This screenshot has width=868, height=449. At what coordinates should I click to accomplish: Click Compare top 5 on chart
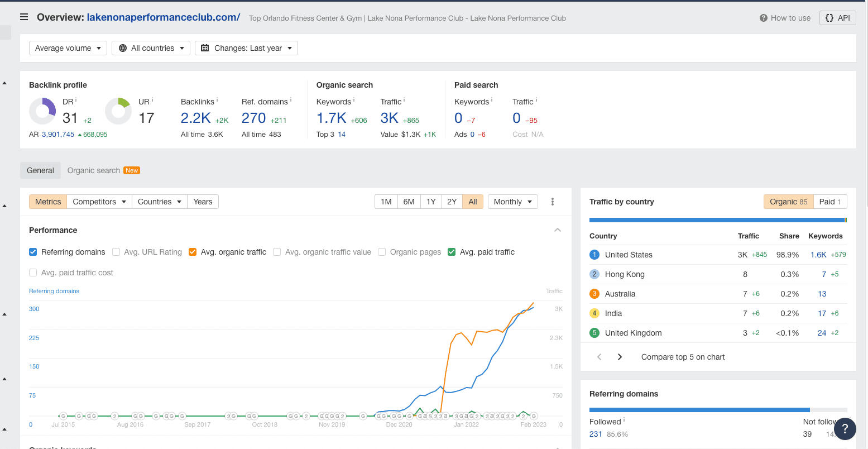click(683, 357)
